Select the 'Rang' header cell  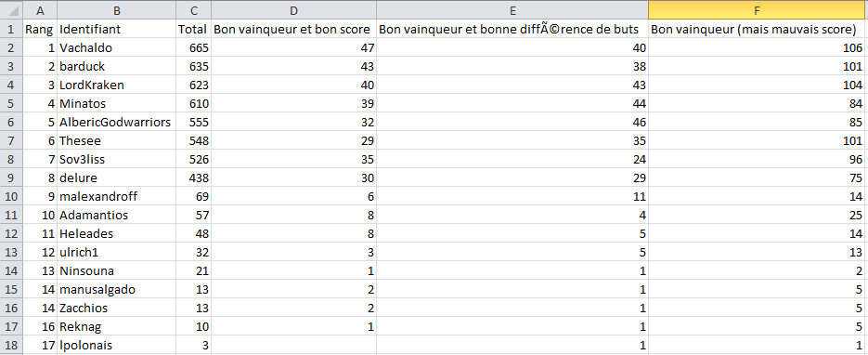pyautogui.click(x=39, y=29)
